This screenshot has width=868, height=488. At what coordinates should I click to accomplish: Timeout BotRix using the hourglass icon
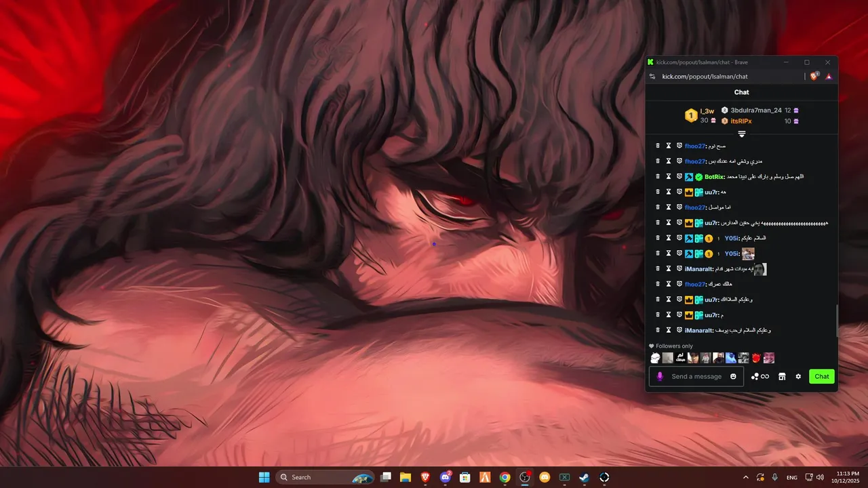[x=668, y=177]
